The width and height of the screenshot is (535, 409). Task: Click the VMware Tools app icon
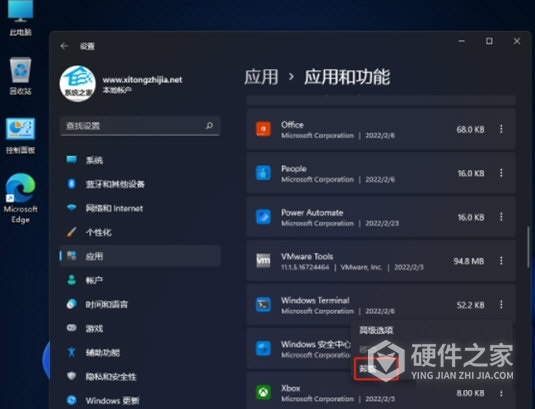(x=263, y=261)
